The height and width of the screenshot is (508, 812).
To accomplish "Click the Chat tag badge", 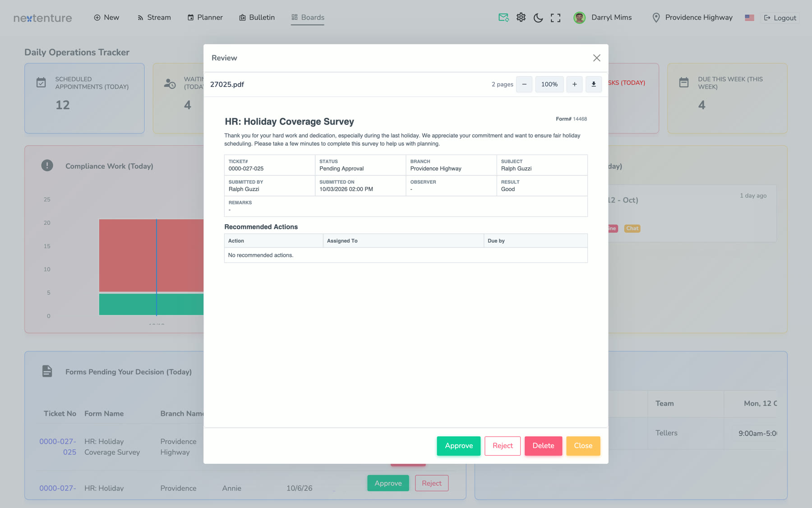I will [632, 228].
